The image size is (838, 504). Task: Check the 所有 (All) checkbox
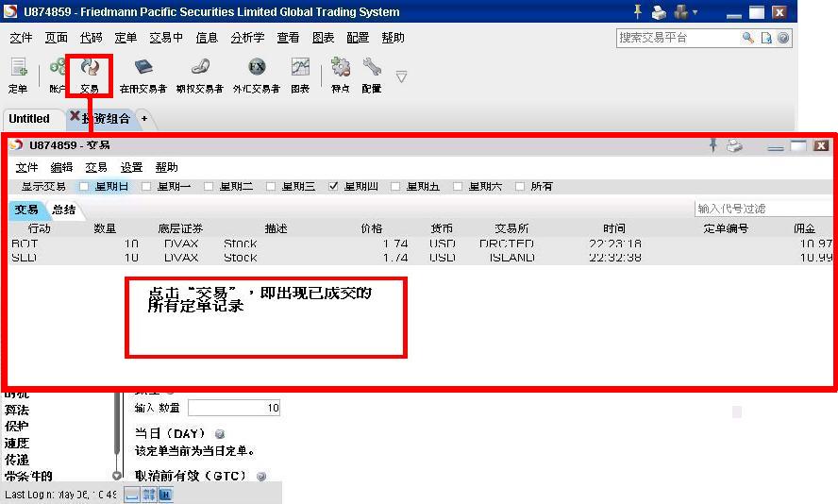[x=520, y=187]
